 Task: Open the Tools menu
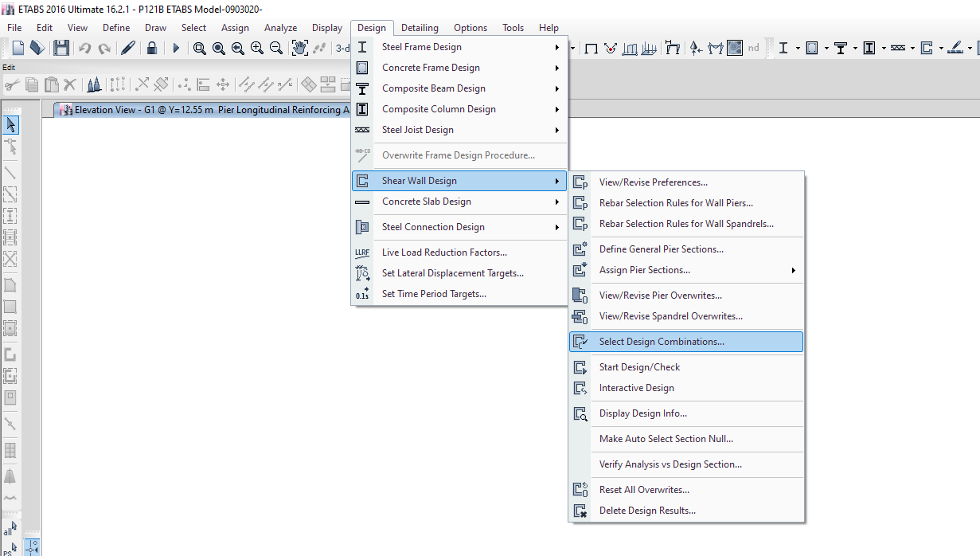click(x=513, y=27)
